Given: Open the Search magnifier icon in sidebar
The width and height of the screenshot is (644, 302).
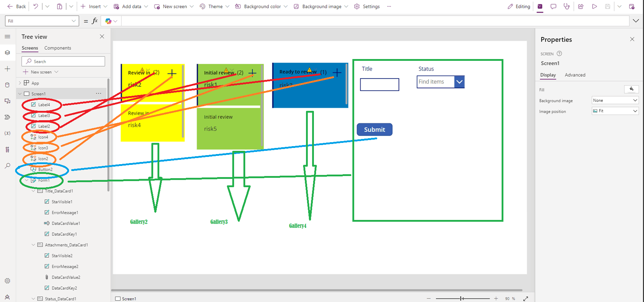Looking at the screenshot, I should [x=8, y=166].
